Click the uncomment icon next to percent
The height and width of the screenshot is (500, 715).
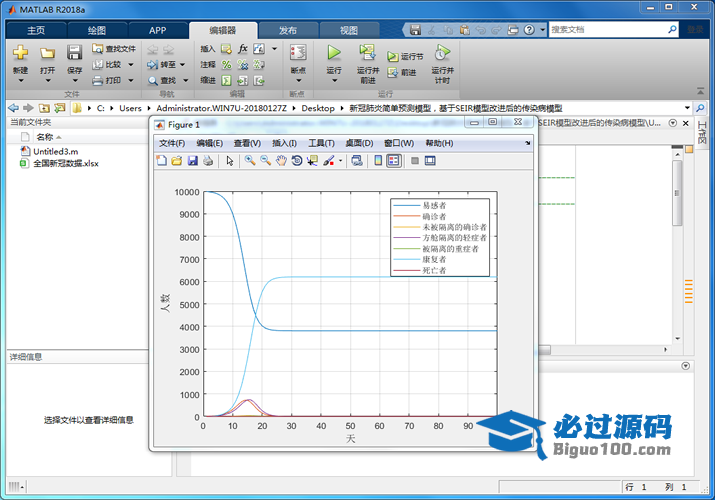(243, 64)
